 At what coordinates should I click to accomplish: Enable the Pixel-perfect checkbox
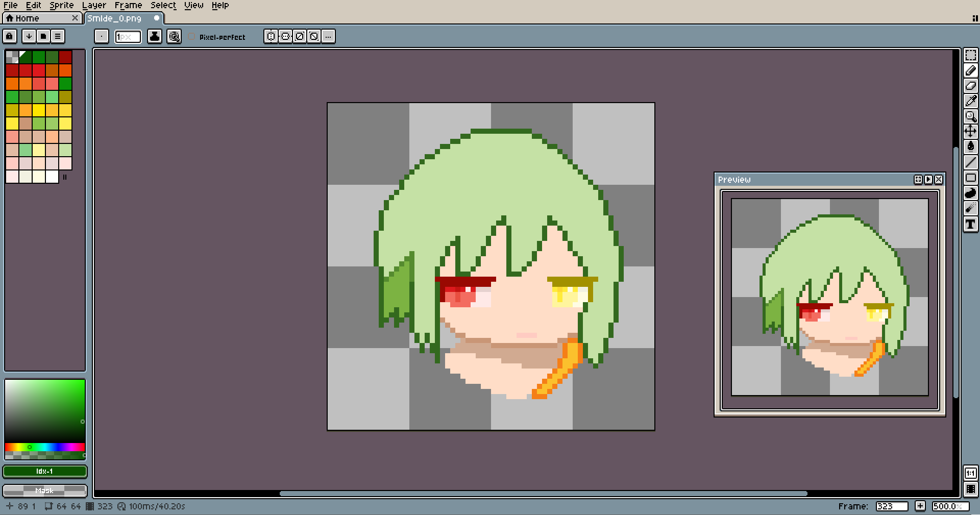[191, 37]
